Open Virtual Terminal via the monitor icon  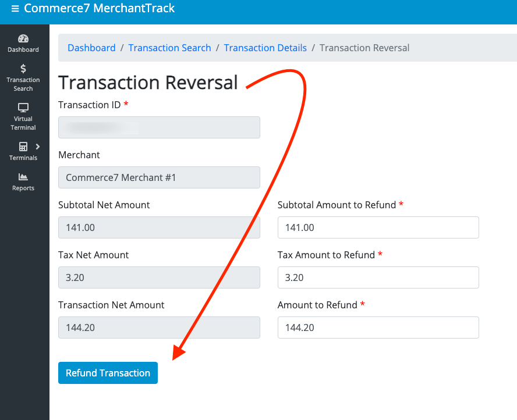[23, 108]
